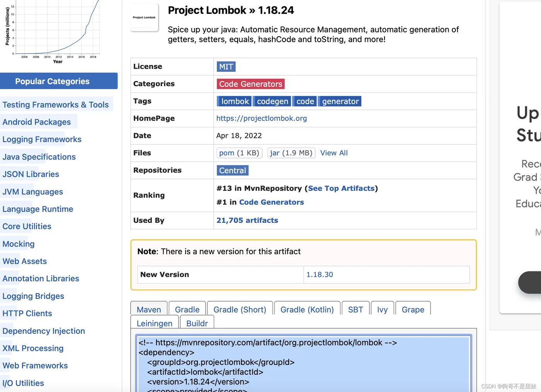This screenshot has width=541, height=392.
Task: Click View All files link
Action: point(334,153)
